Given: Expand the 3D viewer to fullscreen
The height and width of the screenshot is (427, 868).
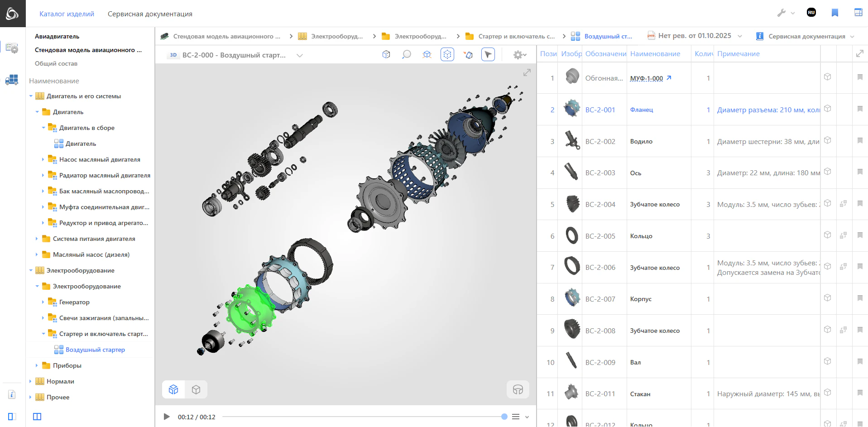Looking at the screenshot, I should coord(527,72).
